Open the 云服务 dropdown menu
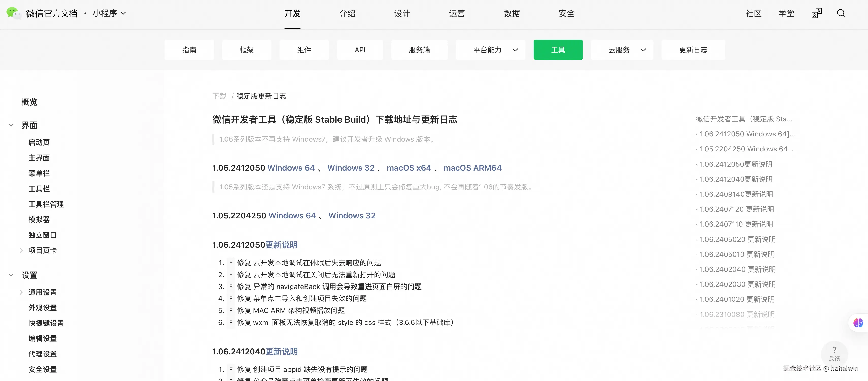Screen dimensions: 868x381 (x=622, y=50)
